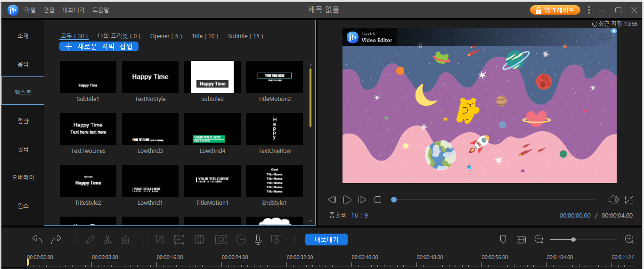This screenshot has width=644, height=269.
Task: Choose the TitleMotion1 preset thumbnail
Action: pos(212,181)
